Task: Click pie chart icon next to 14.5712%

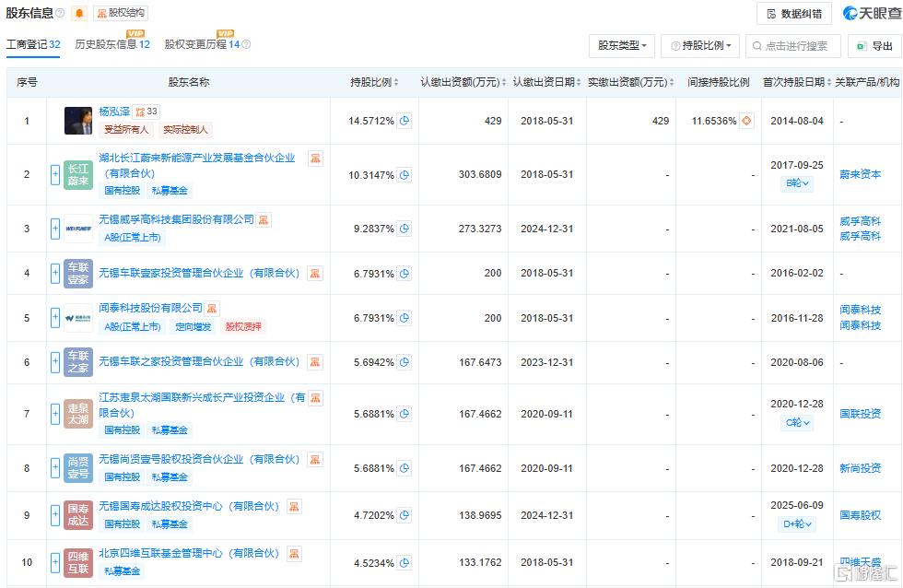Action: (x=405, y=121)
